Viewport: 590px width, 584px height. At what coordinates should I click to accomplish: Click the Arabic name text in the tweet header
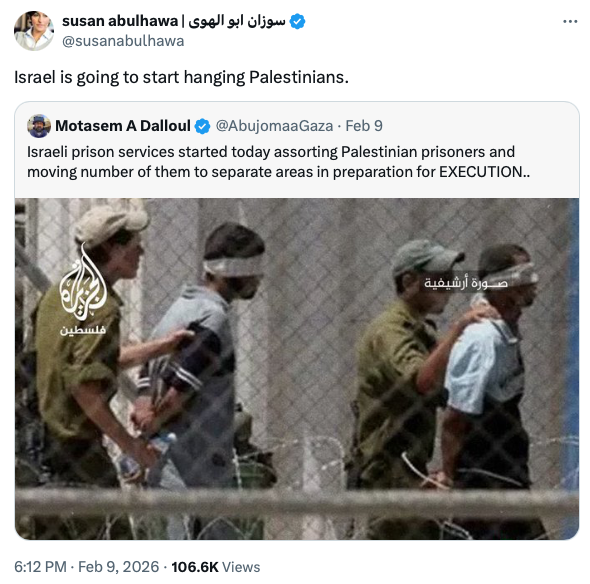237,21
